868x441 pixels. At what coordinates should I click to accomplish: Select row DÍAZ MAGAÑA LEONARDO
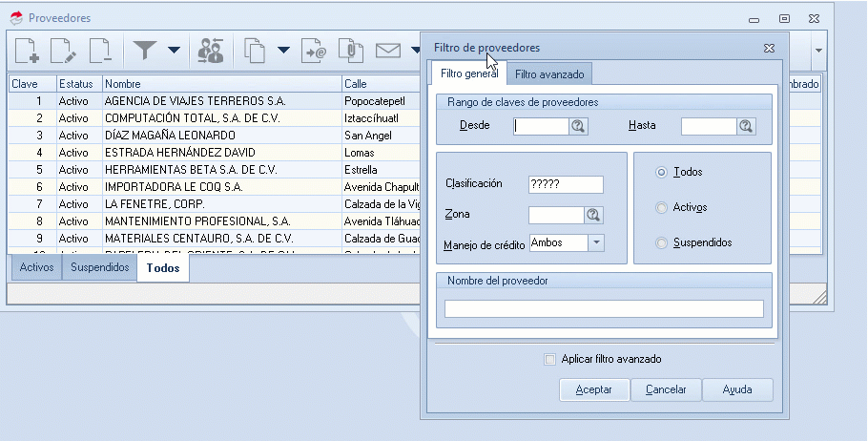pyautogui.click(x=215, y=136)
